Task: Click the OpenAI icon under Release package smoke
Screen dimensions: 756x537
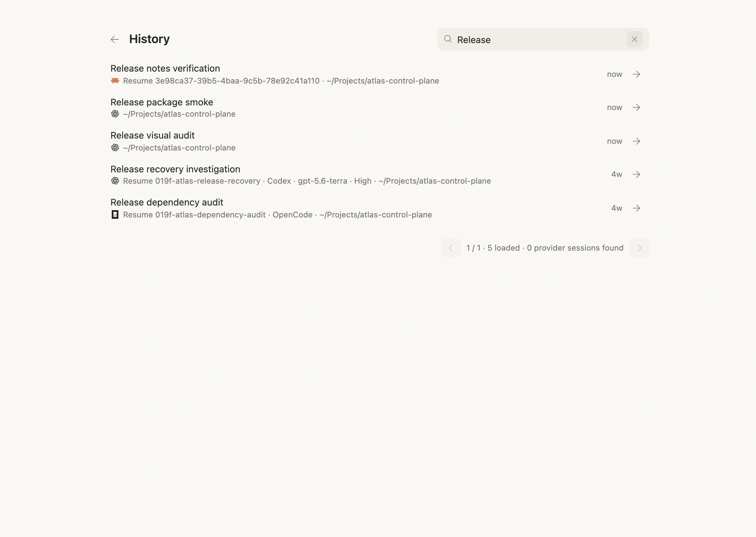Action: click(115, 114)
